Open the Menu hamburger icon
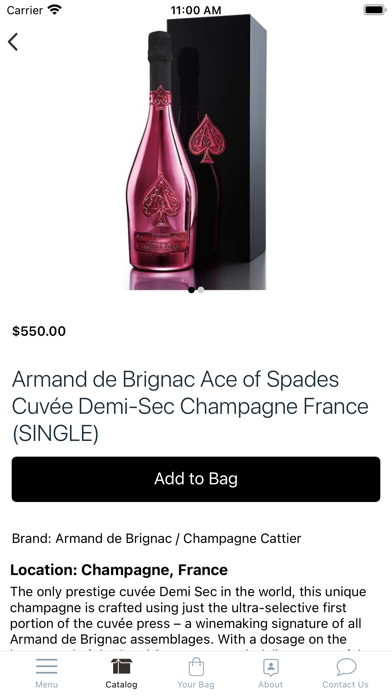Image resolution: width=392 pixels, height=696 pixels. click(x=47, y=666)
